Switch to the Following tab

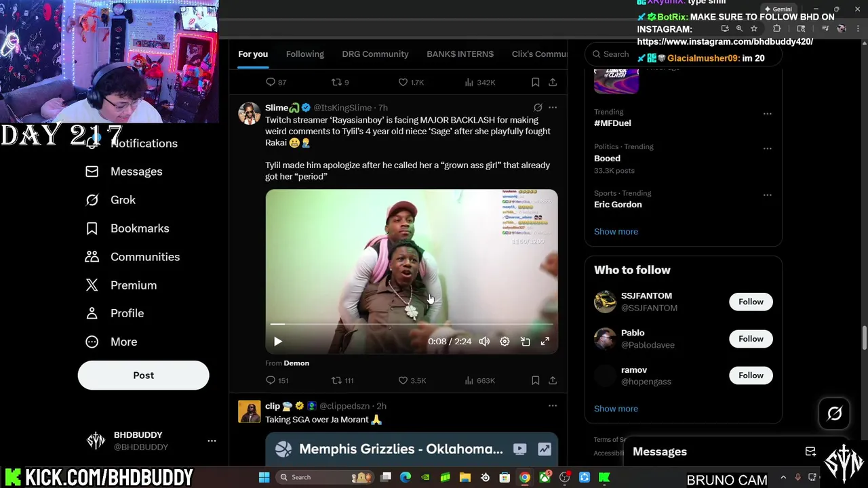pyautogui.click(x=304, y=54)
